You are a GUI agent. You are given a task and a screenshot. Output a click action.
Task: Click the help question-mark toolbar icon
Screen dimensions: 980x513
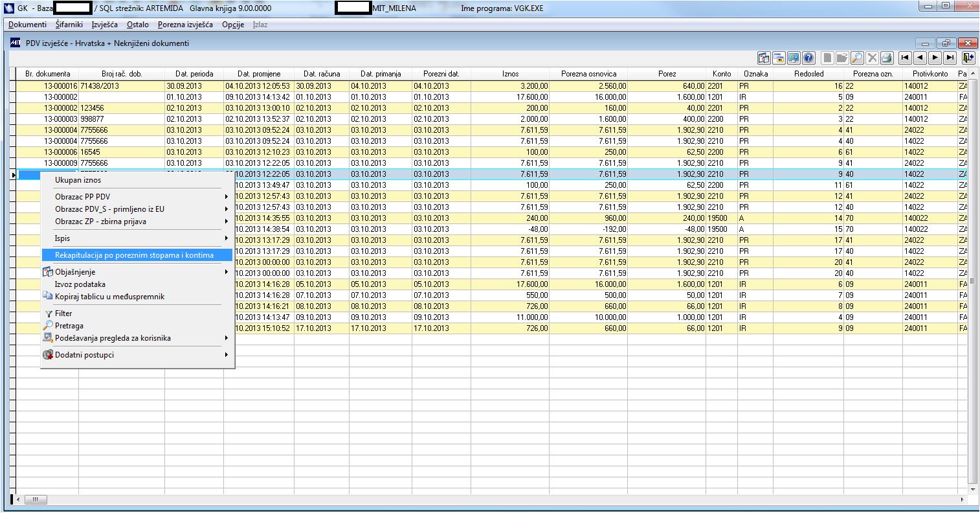[x=808, y=58]
